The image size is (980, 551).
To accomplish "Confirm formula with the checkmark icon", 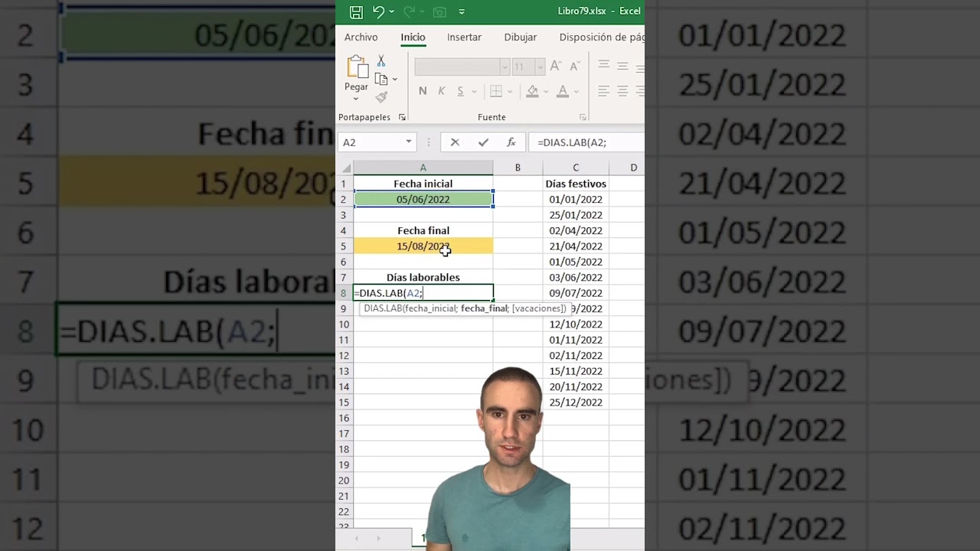I will [x=483, y=142].
